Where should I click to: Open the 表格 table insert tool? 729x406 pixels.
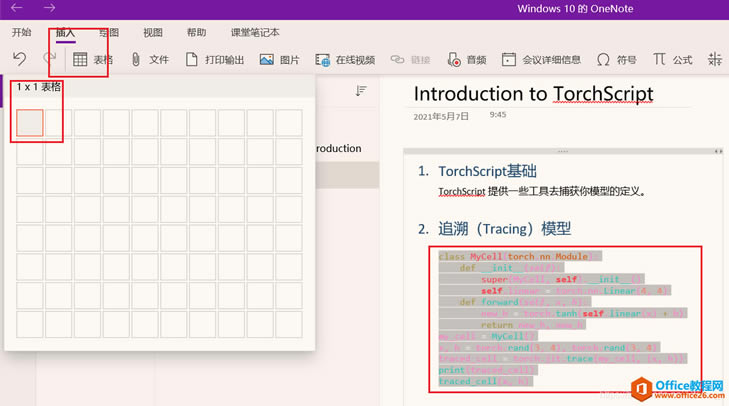[93, 60]
